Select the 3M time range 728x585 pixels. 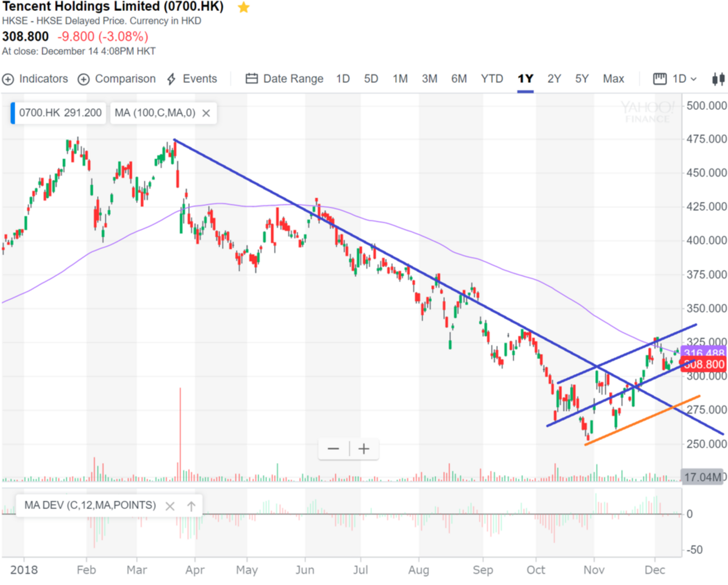[430, 79]
